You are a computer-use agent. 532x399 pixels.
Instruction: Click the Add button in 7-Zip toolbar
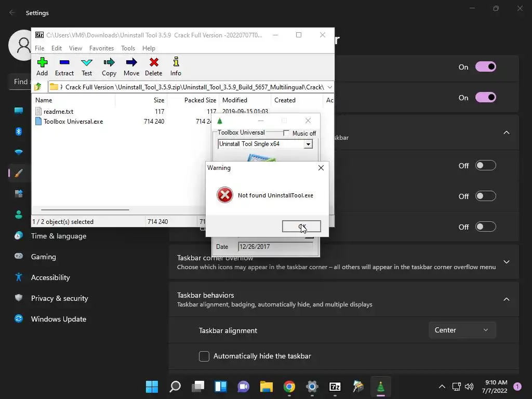42,67
